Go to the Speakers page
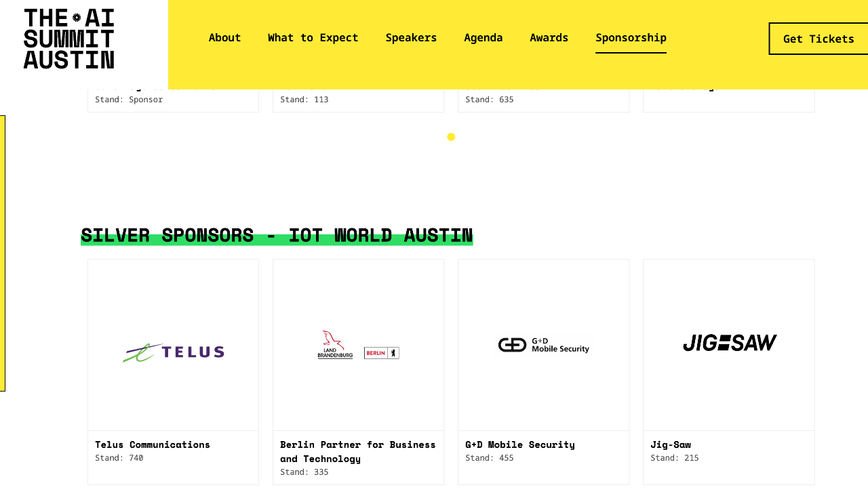 (x=411, y=38)
